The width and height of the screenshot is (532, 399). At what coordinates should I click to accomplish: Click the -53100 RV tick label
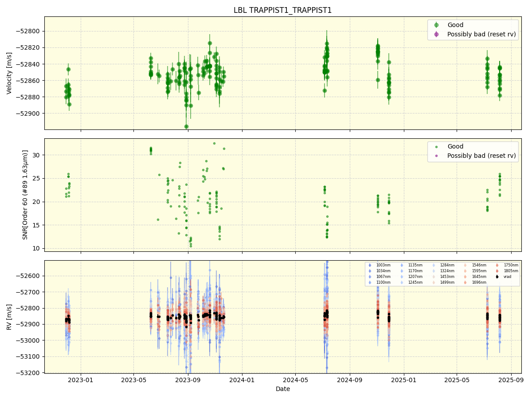pyautogui.click(x=28, y=356)
